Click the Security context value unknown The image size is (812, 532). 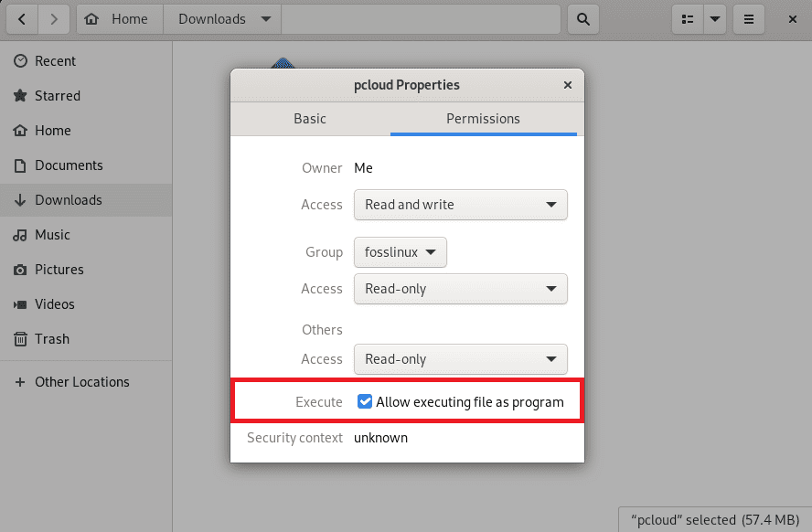click(x=380, y=438)
